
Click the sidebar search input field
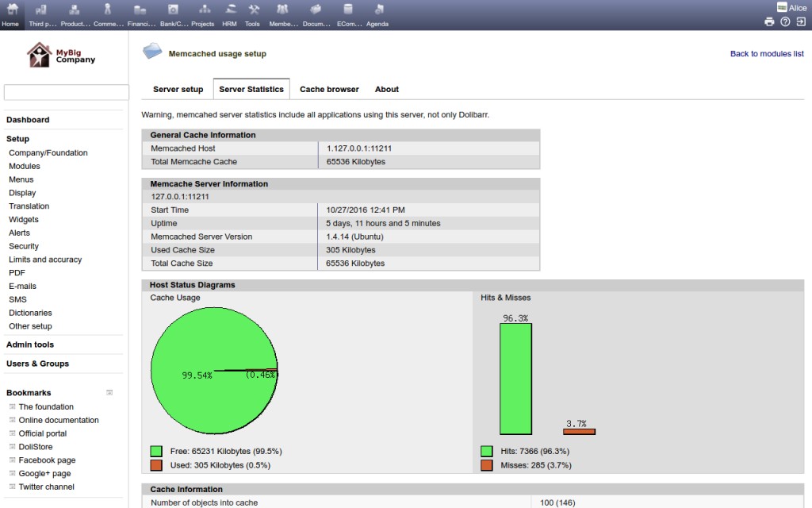[66, 92]
